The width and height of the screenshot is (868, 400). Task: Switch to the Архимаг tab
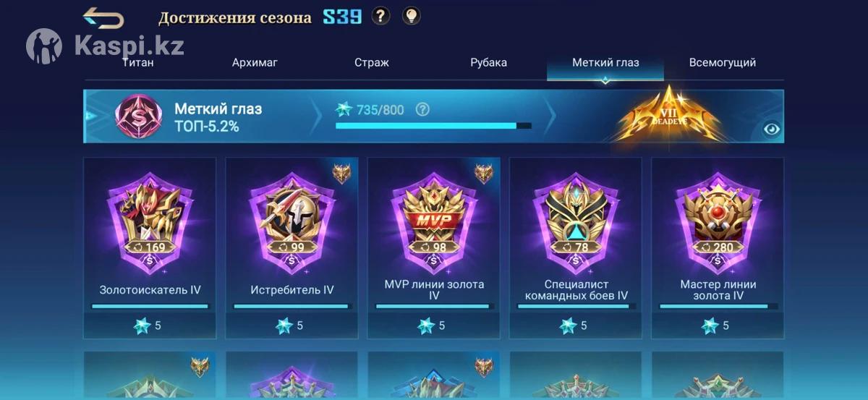click(x=255, y=63)
